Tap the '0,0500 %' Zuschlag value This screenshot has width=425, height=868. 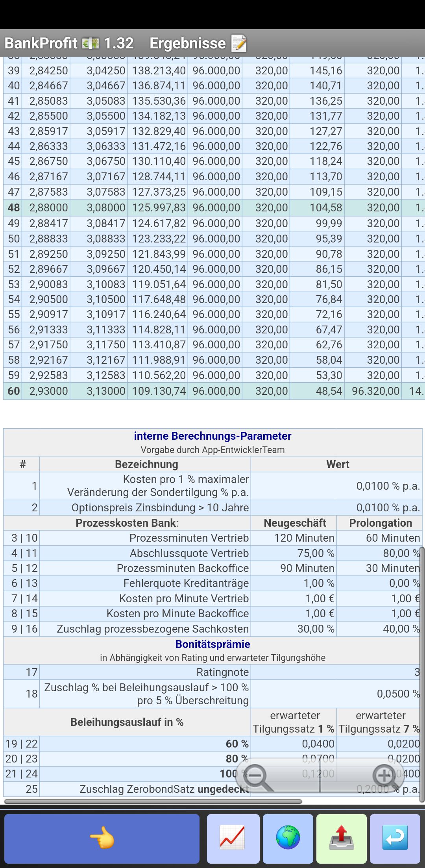click(x=398, y=694)
